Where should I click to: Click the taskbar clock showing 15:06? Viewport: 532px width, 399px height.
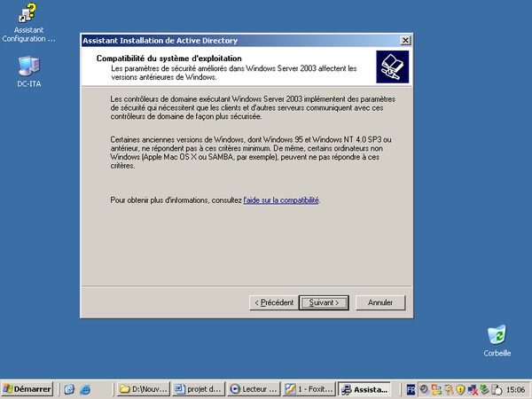(514, 389)
